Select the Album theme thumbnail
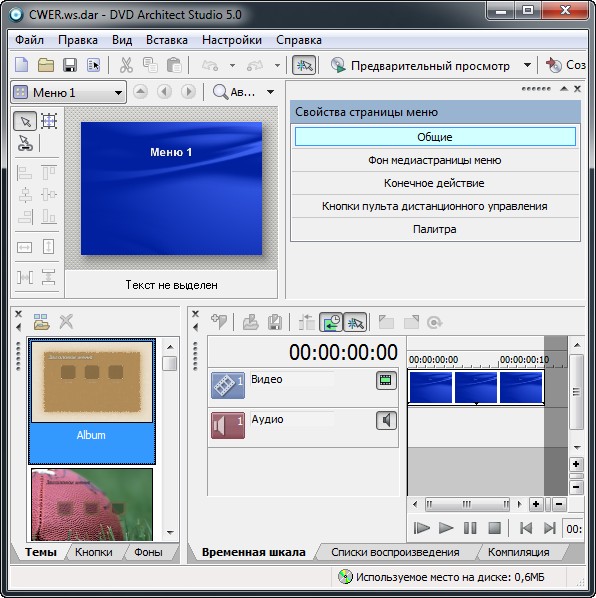The image size is (596, 598). click(92, 401)
